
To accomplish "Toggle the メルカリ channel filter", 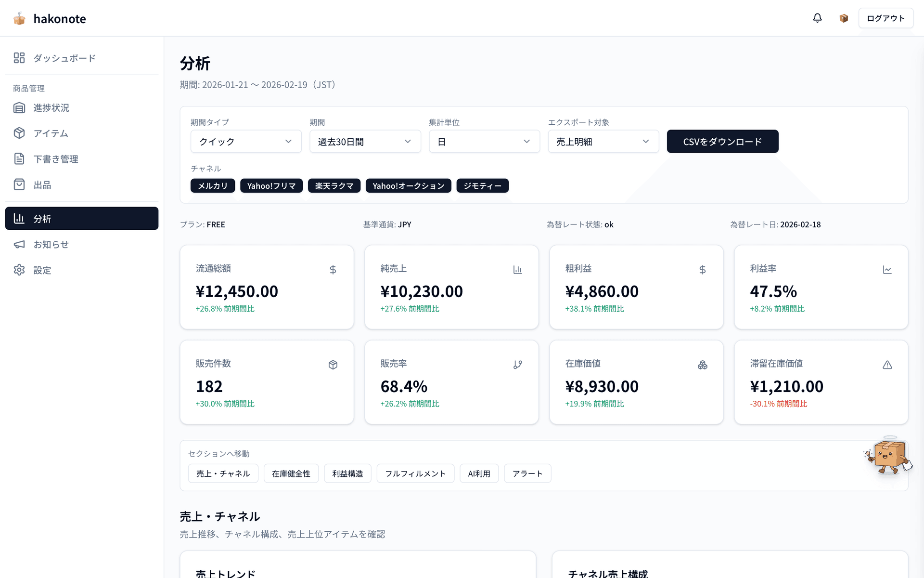I will 212,185.
